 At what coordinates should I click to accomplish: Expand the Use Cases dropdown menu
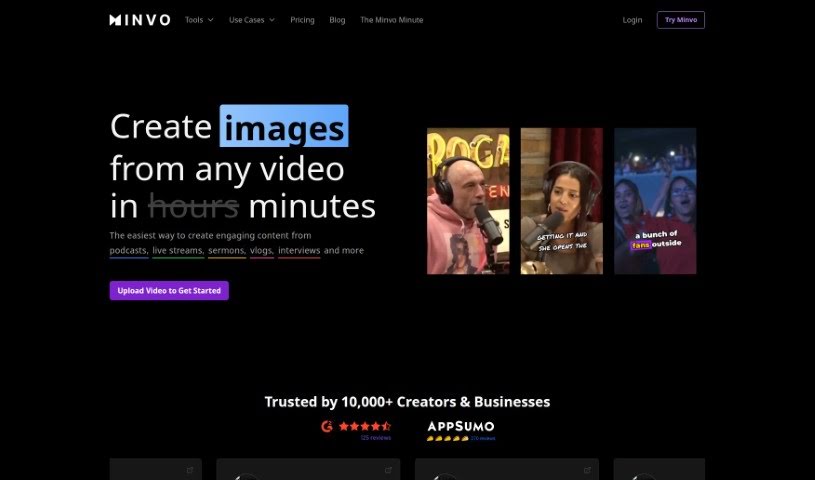point(251,20)
